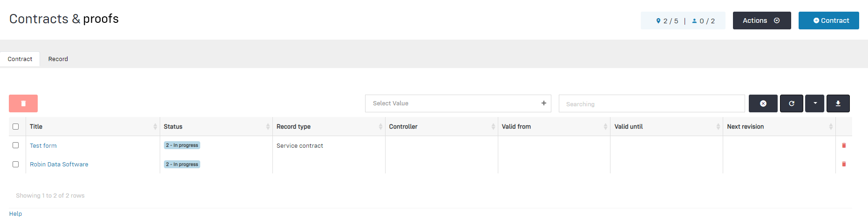868x220 pixels.
Task: Switch to the Record tab
Action: pos(58,59)
